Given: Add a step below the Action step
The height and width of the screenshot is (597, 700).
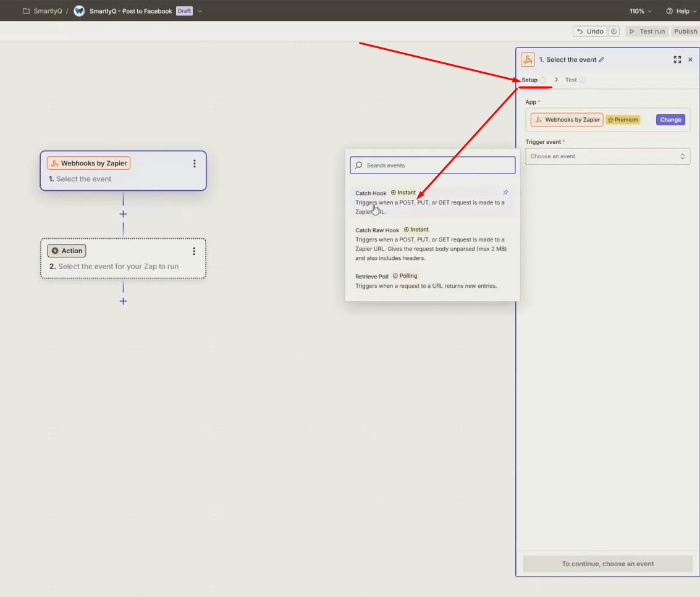Looking at the screenshot, I should pyautogui.click(x=123, y=301).
